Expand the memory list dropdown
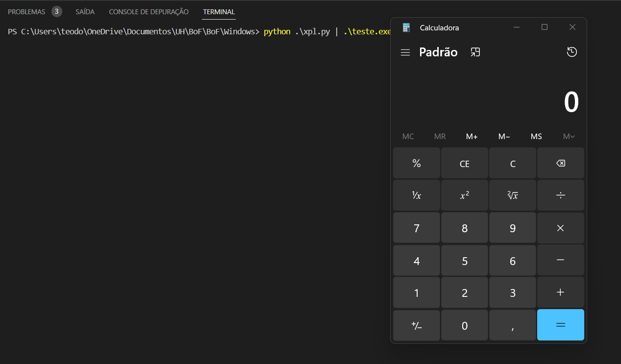 coord(569,137)
